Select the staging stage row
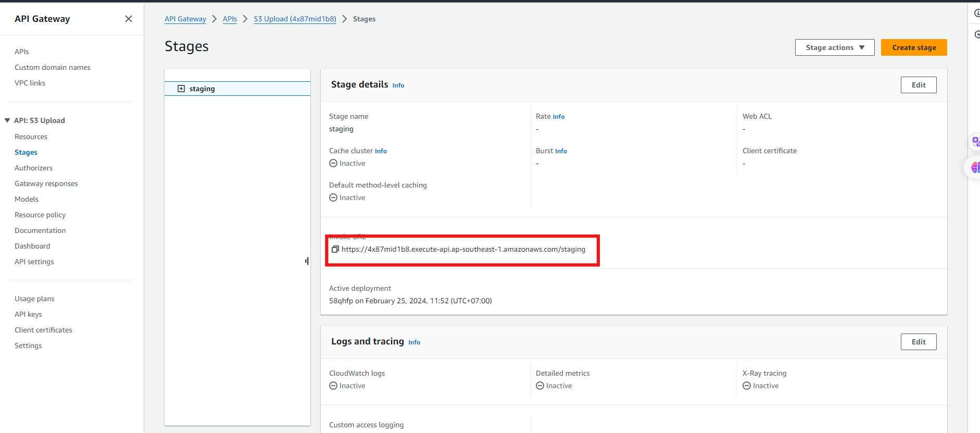The height and width of the screenshot is (433, 980). click(237, 89)
